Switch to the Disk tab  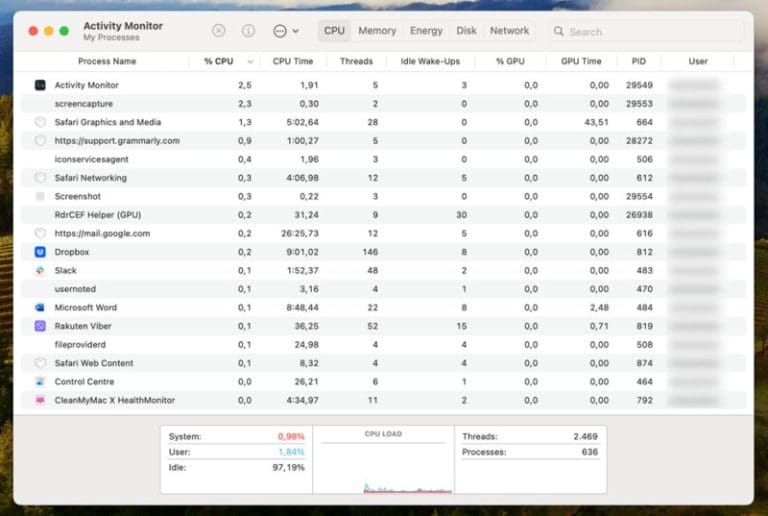click(466, 31)
